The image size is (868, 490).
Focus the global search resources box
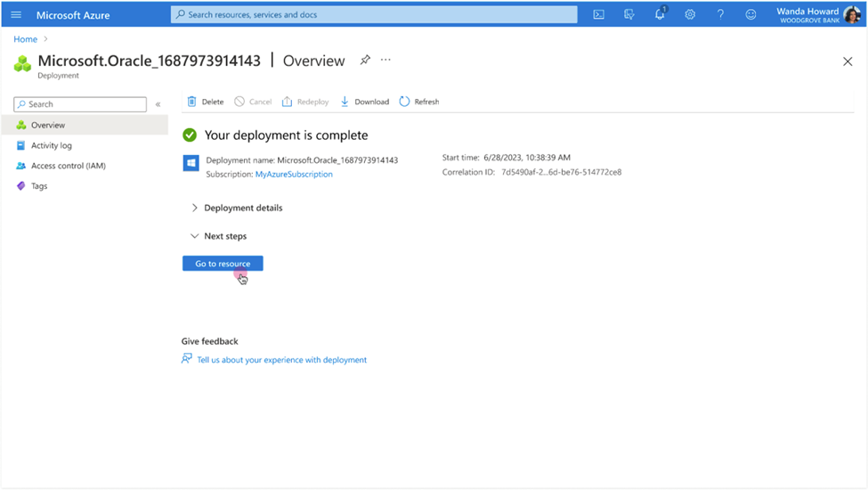point(374,14)
